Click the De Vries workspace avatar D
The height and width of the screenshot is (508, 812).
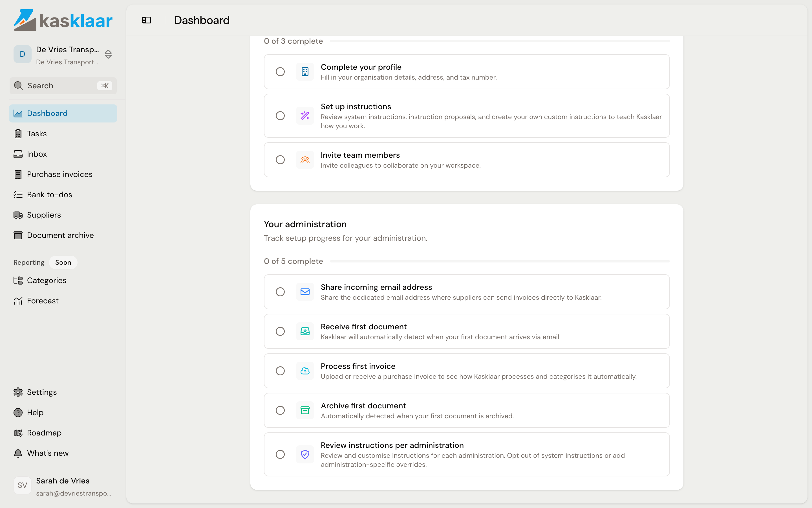point(23,54)
